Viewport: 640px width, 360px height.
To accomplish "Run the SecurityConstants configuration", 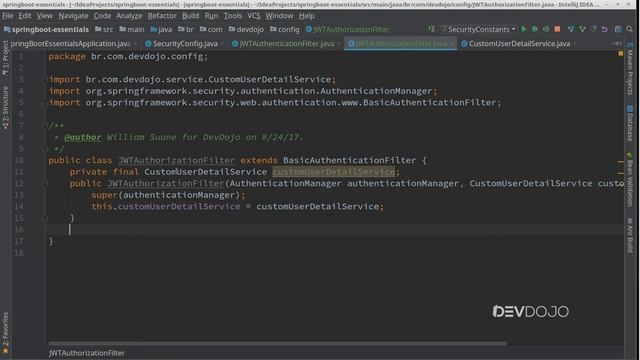I will click(524, 29).
